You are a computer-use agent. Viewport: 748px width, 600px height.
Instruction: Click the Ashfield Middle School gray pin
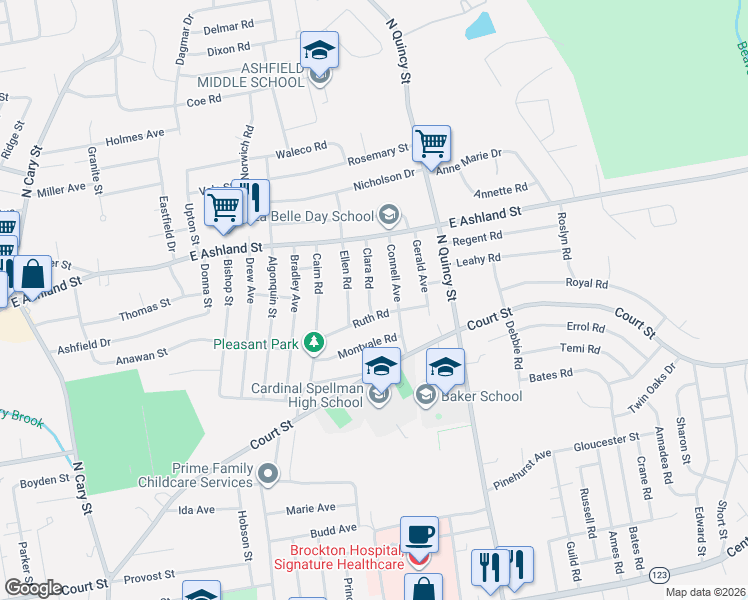[320, 75]
